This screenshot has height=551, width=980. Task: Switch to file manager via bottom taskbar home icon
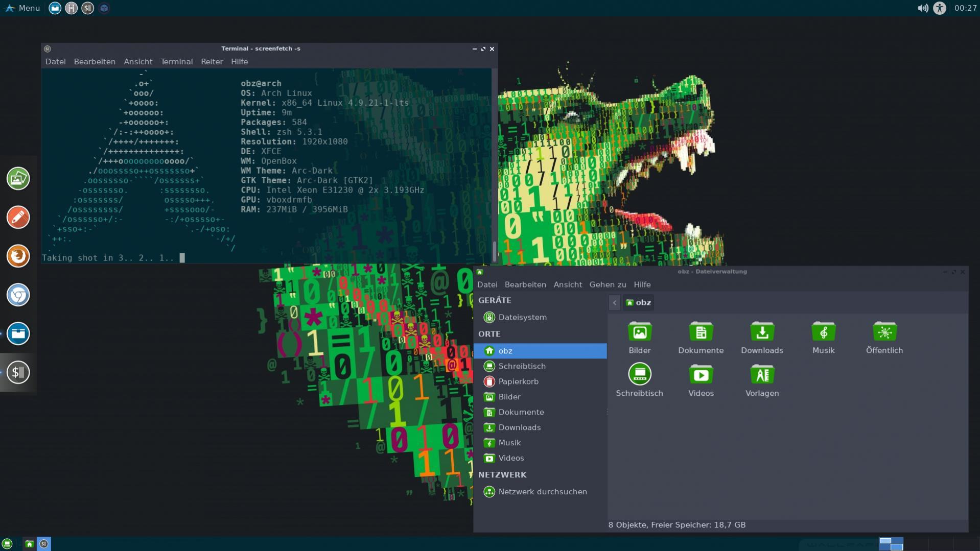pyautogui.click(x=30, y=544)
